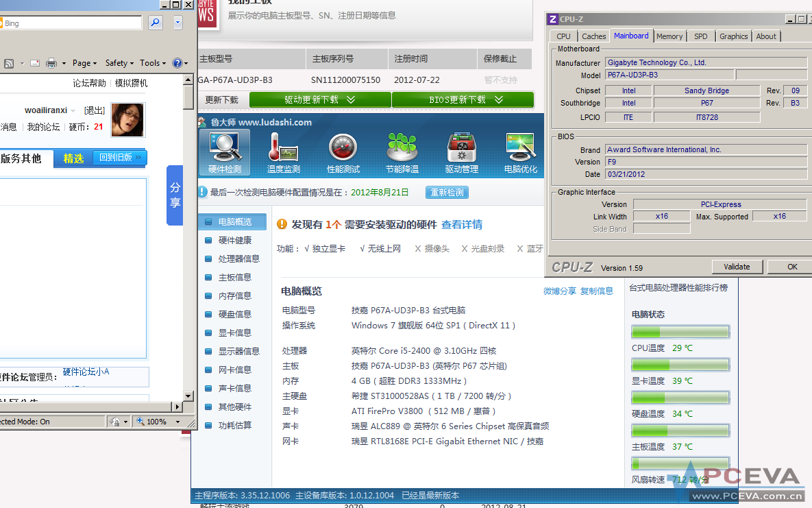Click the info icon beside 最后一次检测
The width and height of the screenshot is (812, 508).
click(x=202, y=192)
